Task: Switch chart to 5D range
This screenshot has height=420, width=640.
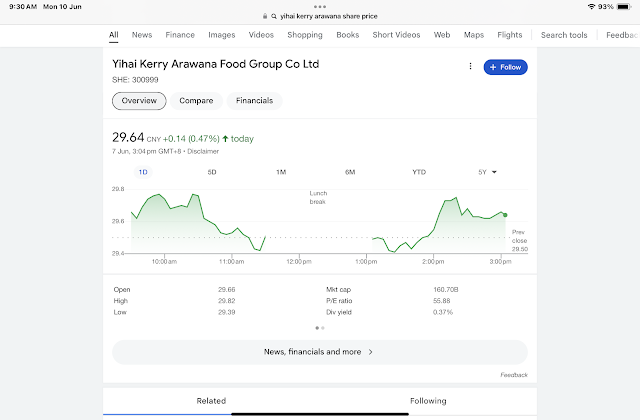Action: (212, 172)
